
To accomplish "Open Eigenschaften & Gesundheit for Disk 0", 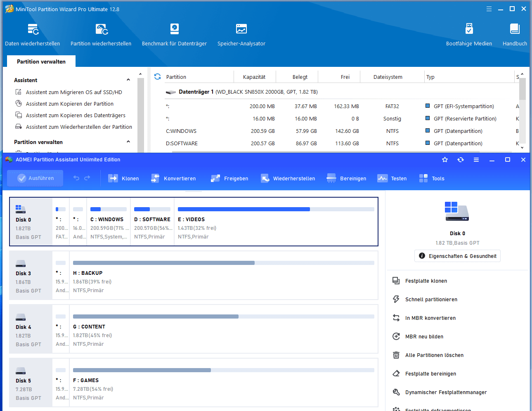I will pos(457,256).
